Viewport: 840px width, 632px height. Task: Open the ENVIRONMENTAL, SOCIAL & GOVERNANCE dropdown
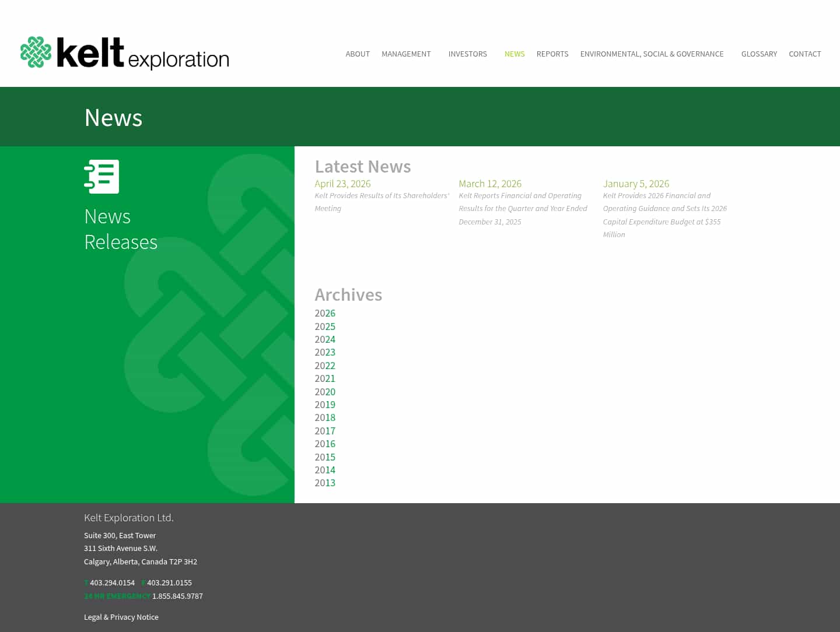(x=652, y=54)
